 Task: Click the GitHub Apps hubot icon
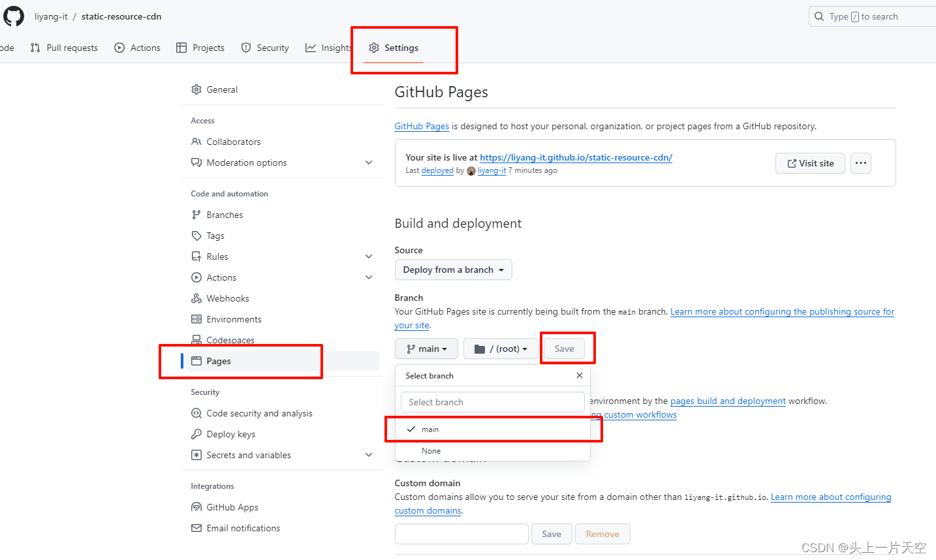[196, 507]
